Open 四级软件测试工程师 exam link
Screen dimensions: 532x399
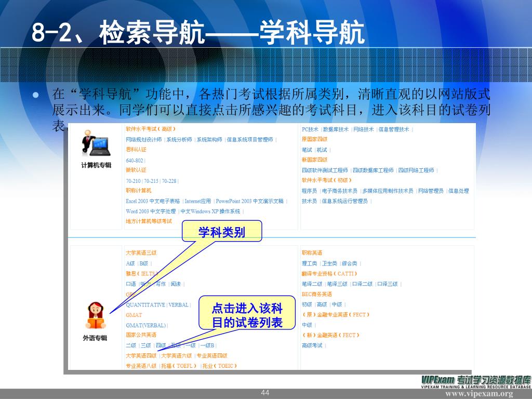tap(325, 170)
